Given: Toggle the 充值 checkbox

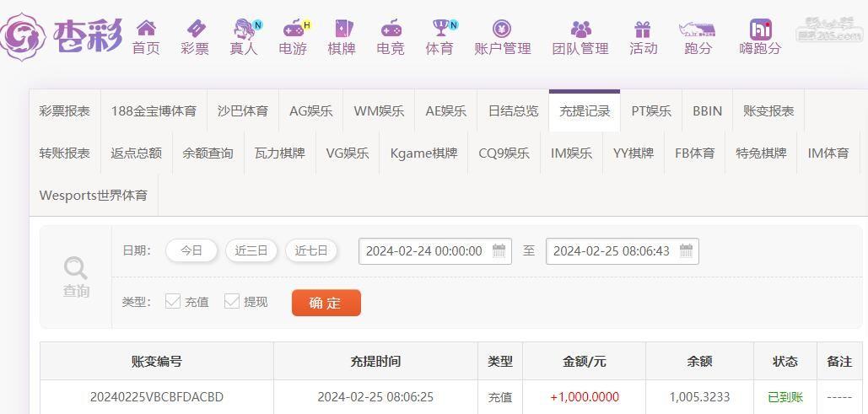Looking at the screenshot, I should point(173,301).
